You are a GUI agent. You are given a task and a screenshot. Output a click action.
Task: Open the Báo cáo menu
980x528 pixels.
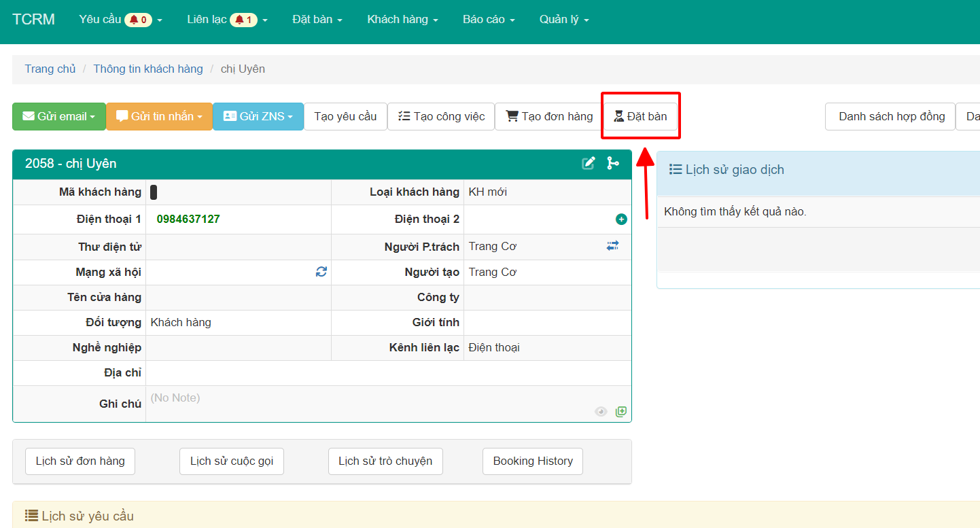click(x=489, y=20)
